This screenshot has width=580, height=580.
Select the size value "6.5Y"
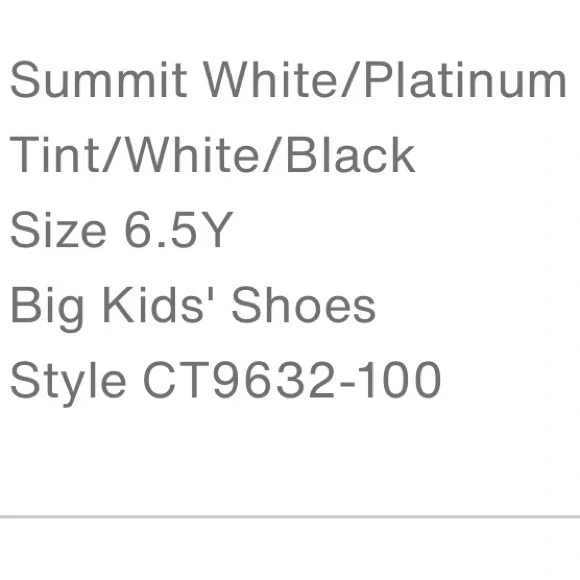[178, 229]
